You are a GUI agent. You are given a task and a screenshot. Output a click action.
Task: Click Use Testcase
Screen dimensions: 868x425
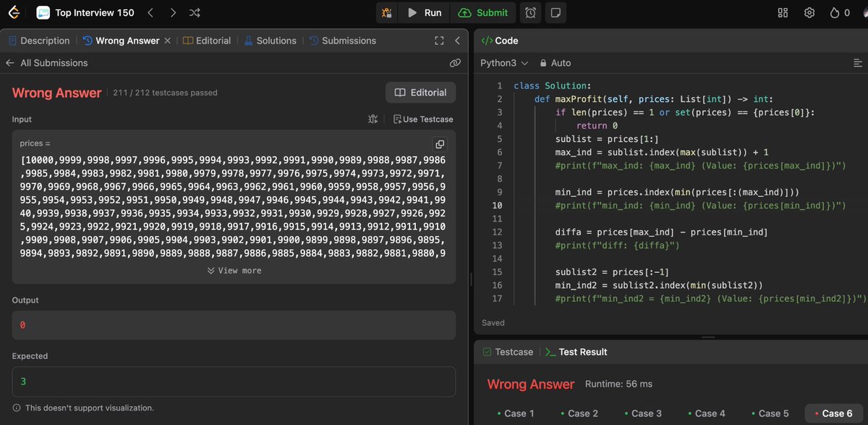423,119
